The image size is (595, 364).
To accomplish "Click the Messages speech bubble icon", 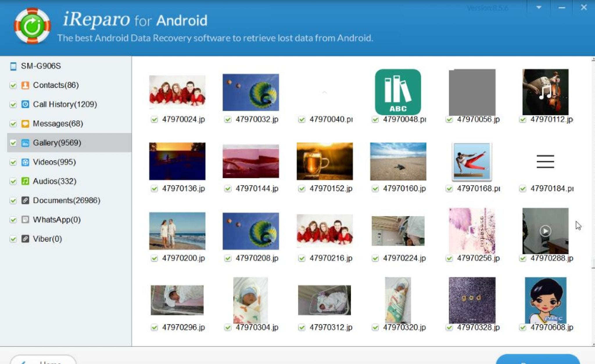I will point(25,123).
